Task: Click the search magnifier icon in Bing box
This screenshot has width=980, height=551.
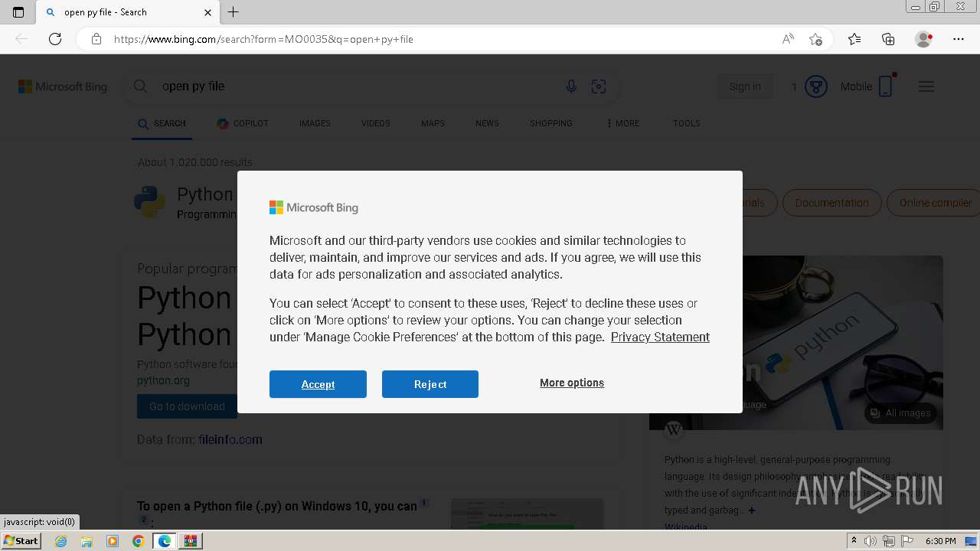Action: (x=141, y=86)
